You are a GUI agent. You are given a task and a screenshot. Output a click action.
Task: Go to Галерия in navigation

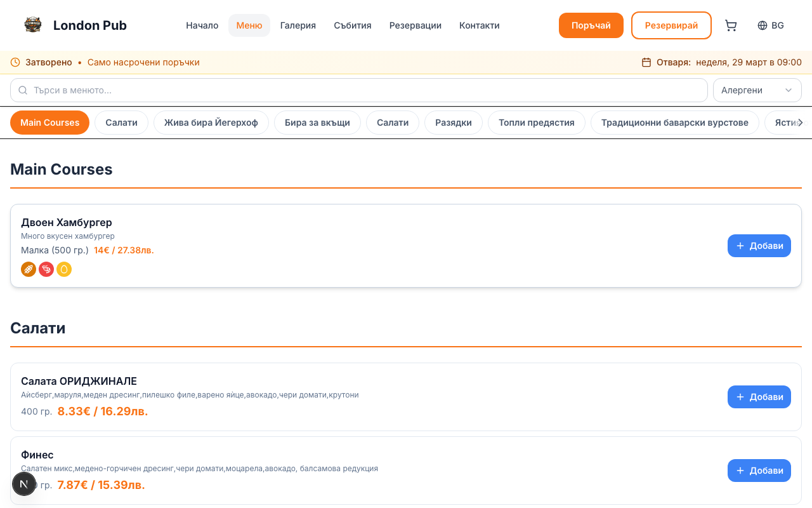(x=298, y=25)
